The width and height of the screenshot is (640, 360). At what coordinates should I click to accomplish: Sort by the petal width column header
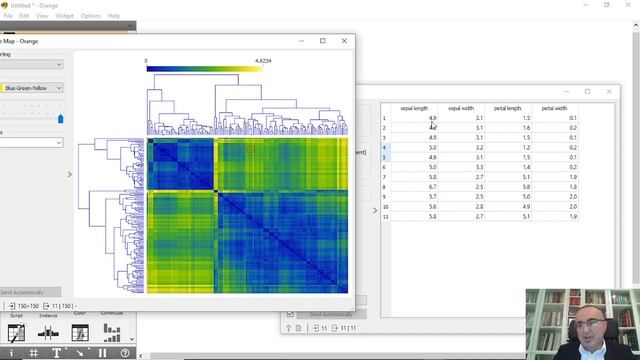click(554, 109)
